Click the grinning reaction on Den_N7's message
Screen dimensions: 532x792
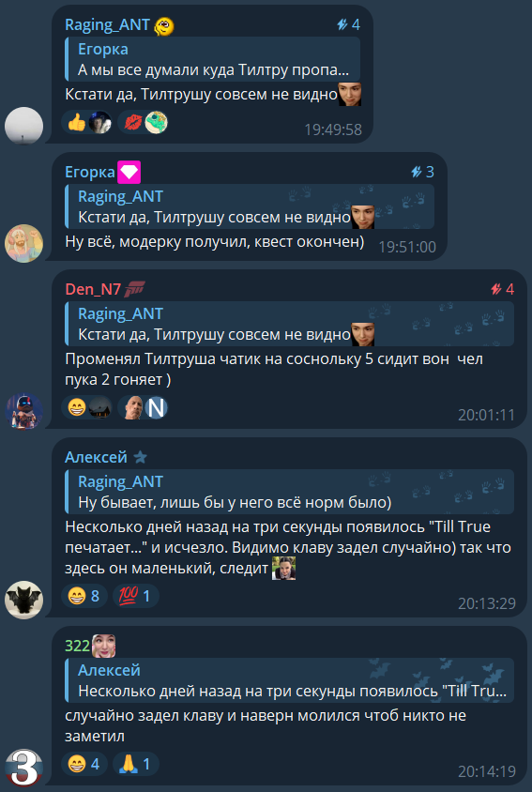pyautogui.click(x=86, y=408)
